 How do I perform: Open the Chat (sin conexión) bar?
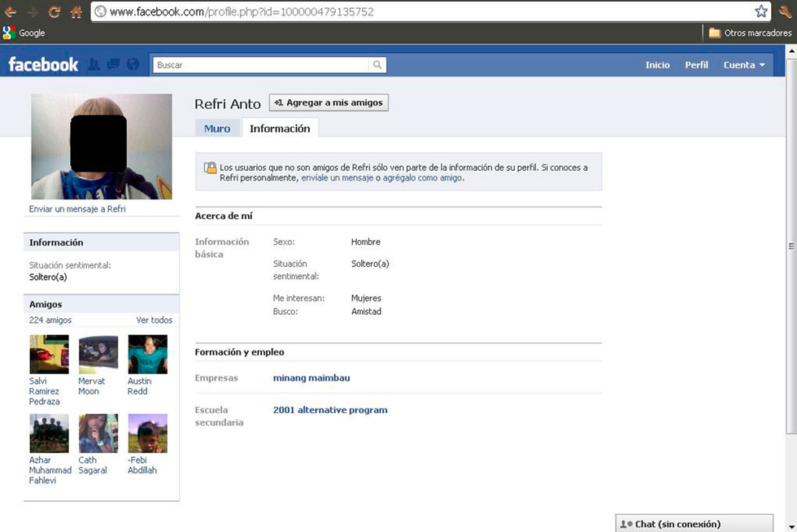pos(693,524)
